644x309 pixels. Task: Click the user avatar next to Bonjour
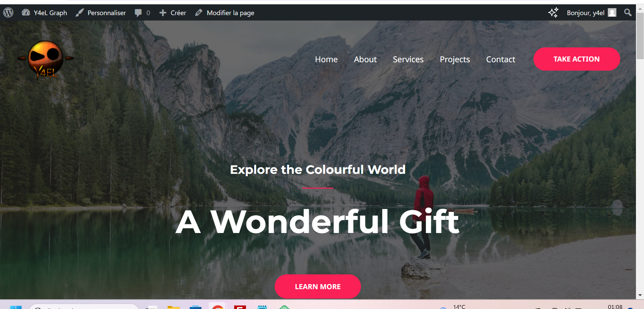click(612, 13)
